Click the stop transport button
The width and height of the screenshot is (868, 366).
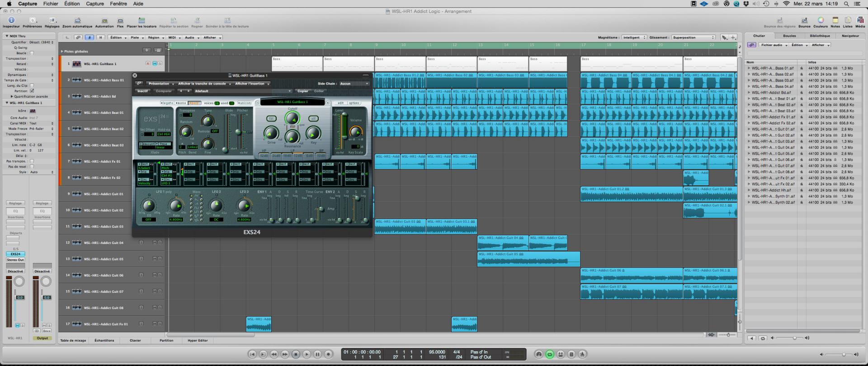pyautogui.click(x=296, y=354)
